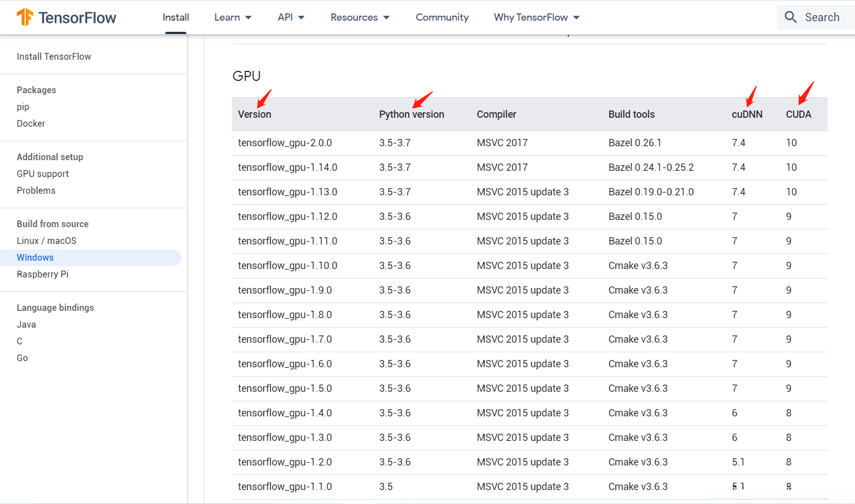This screenshot has height=504, width=855.
Task: Expand the Resources dropdown
Action: pyautogui.click(x=360, y=17)
